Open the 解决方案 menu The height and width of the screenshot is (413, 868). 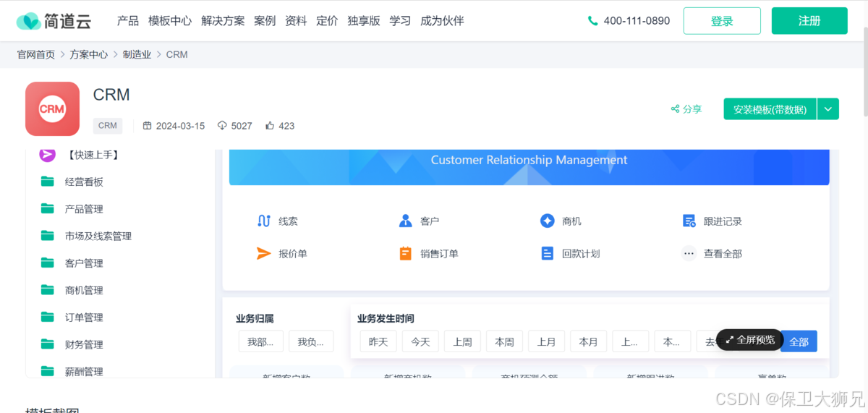[223, 21]
